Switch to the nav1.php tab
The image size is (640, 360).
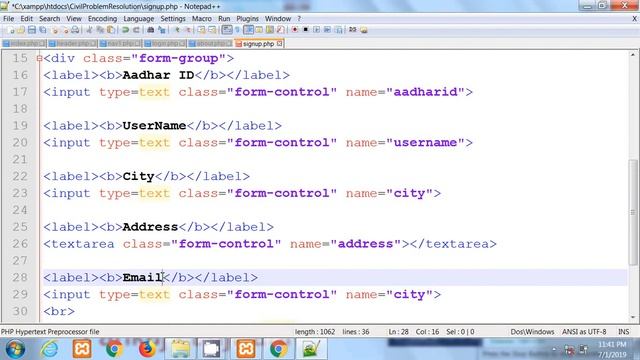click(x=120, y=44)
